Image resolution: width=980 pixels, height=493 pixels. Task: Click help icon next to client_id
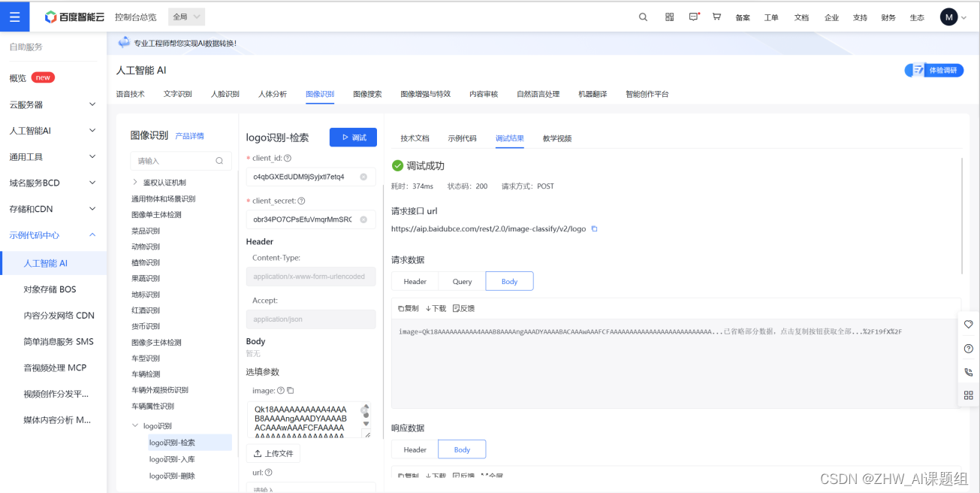pos(288,159)
